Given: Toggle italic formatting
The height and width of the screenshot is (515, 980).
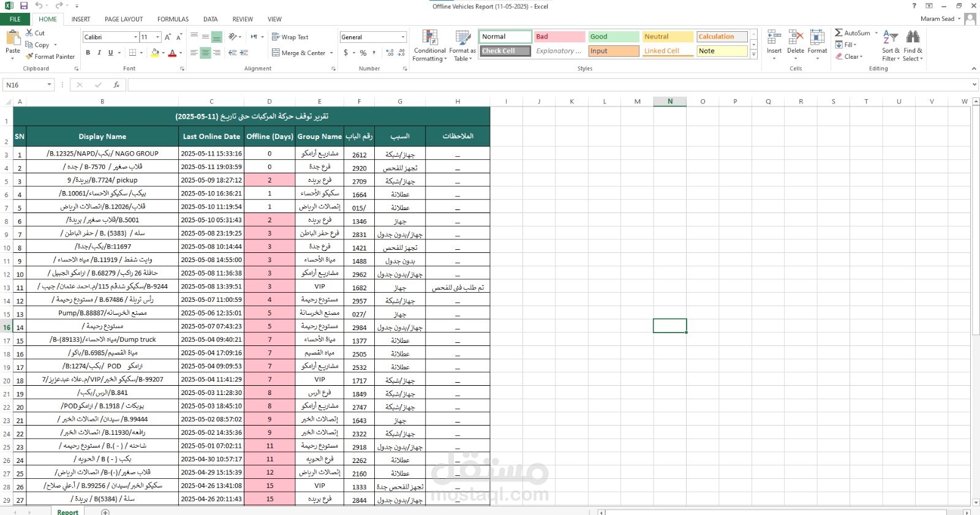Looking at the screenshot, I should coord(99,53).
